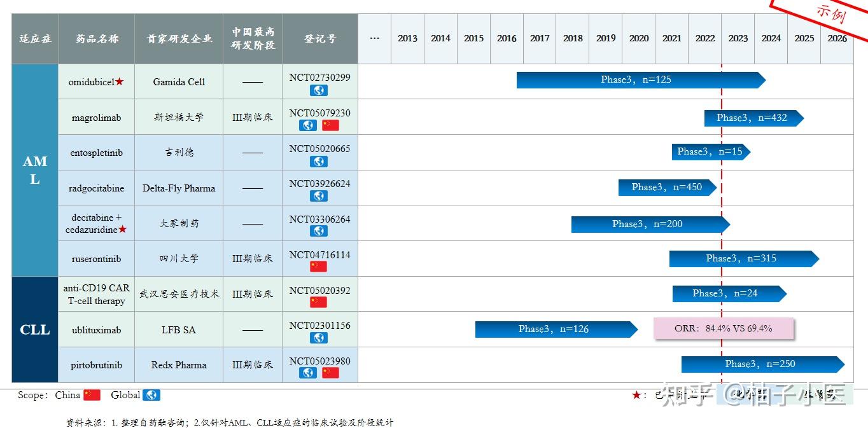Click the globe icon under ublituximab's NCT02301156
The width and height of the screenshot is (868, 430).
319,337
